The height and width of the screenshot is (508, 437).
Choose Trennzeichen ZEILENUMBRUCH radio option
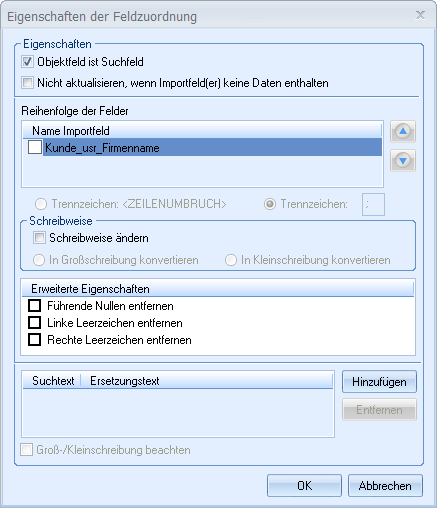41,204
